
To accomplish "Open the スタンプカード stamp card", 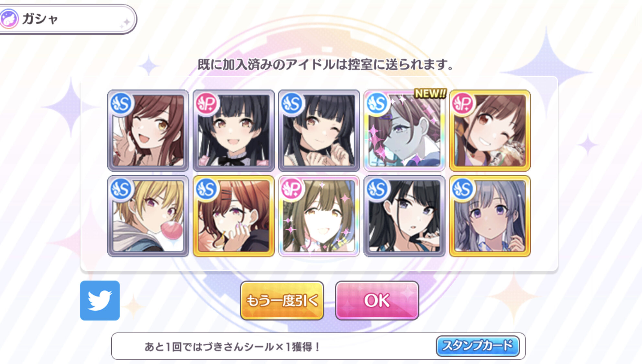I will (478, 346).
